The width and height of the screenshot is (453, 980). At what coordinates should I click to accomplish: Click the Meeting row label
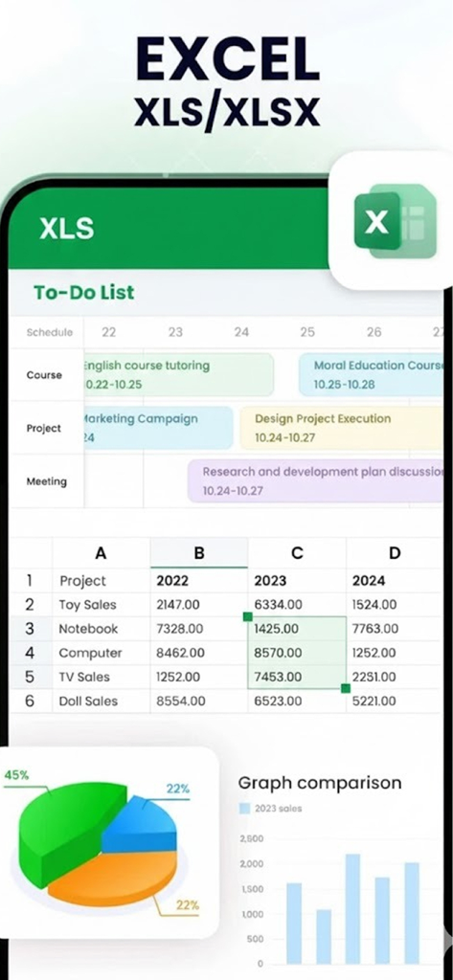click(47, 481)
